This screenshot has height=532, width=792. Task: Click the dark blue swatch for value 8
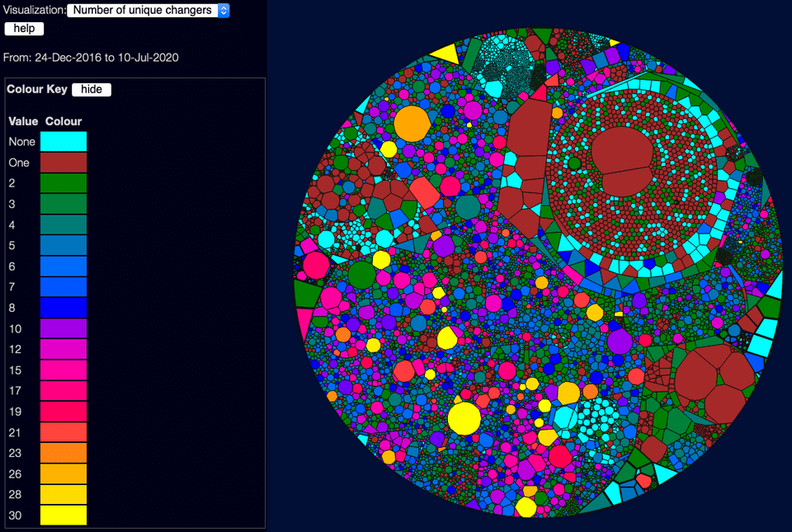click(x=64, y=308)
